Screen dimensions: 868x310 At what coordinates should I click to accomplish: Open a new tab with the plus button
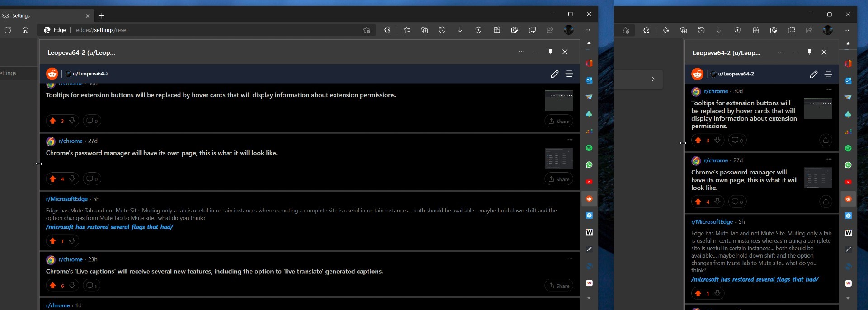click(x=101, y=15)
